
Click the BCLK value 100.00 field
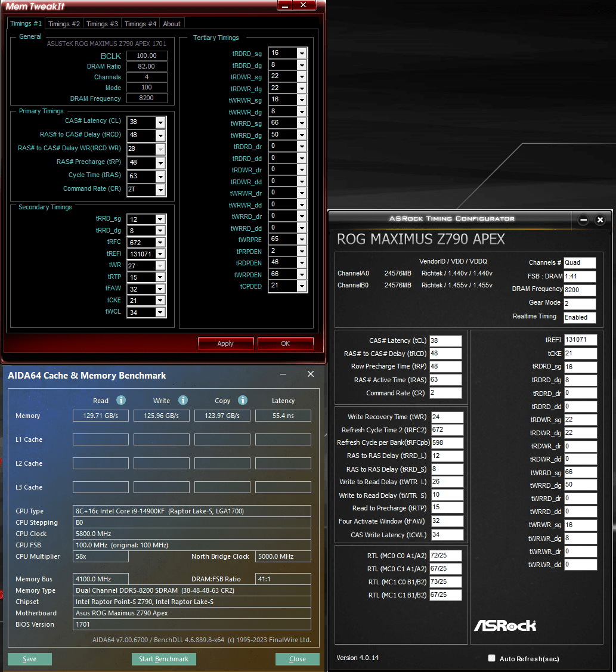[147, 55]
